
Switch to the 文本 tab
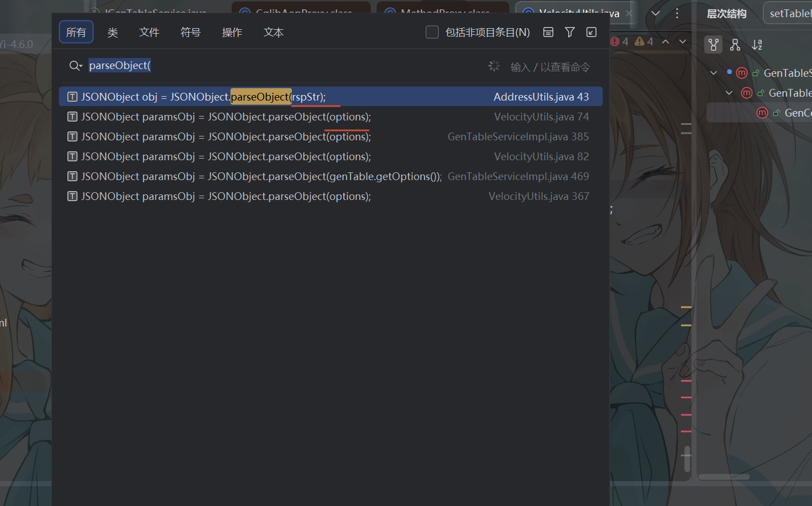[274, 33]
